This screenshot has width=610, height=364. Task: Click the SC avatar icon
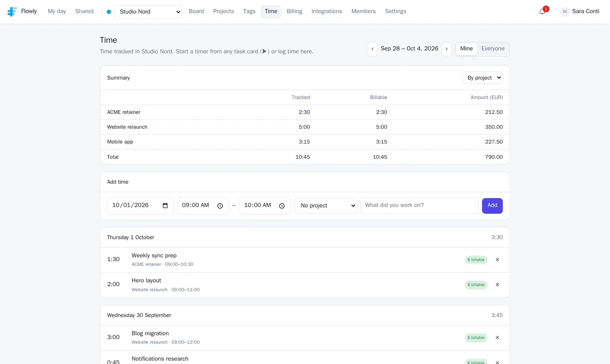click(565, 12)
